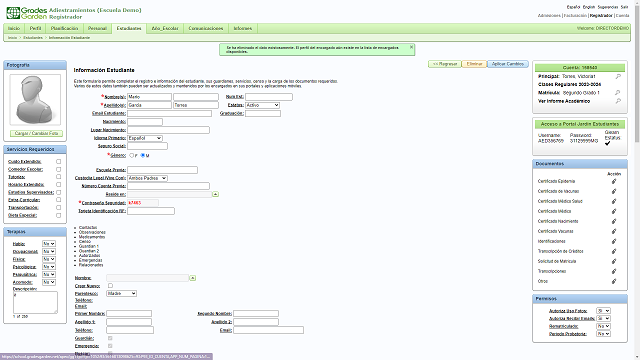This screenshot has height=360, width=640.
Task: Click the green arrow beside Reside en
Action: 216,194
